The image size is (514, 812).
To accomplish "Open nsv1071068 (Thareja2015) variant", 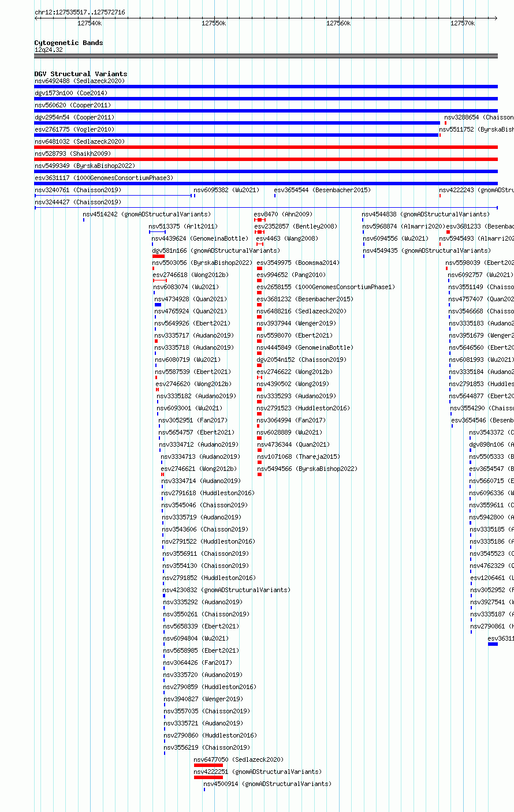I will coord(299,457).
